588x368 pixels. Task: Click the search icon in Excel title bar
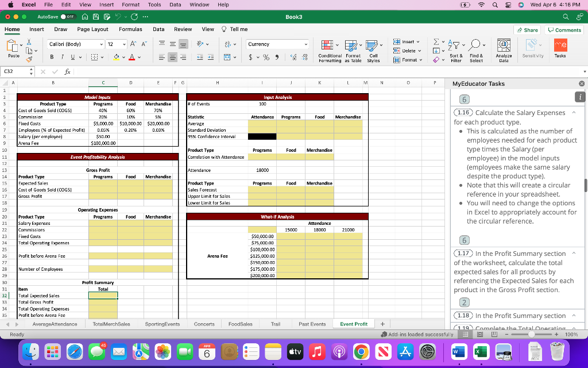[566, 17]
